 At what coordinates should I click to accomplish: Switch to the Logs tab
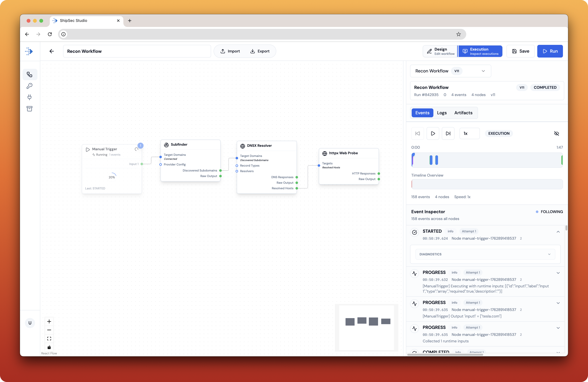tap(441, 113)
